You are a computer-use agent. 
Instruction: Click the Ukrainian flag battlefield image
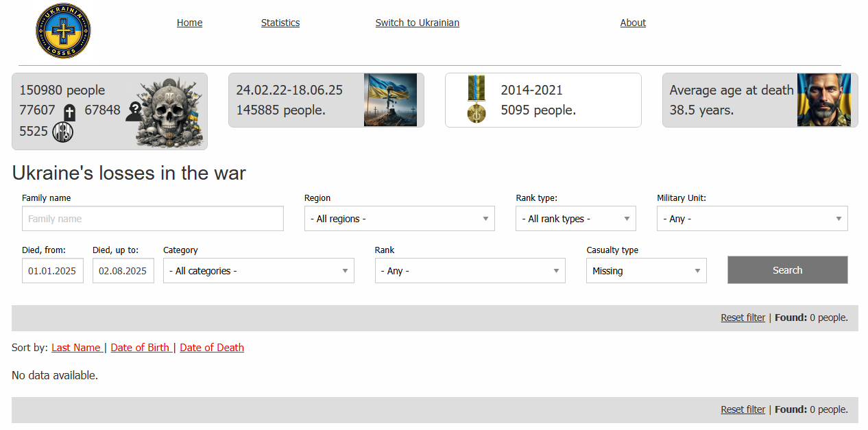[390, 100]
